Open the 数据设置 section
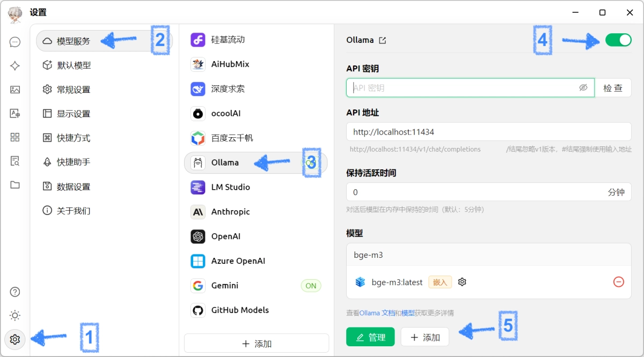 click(x=104, y=187)
